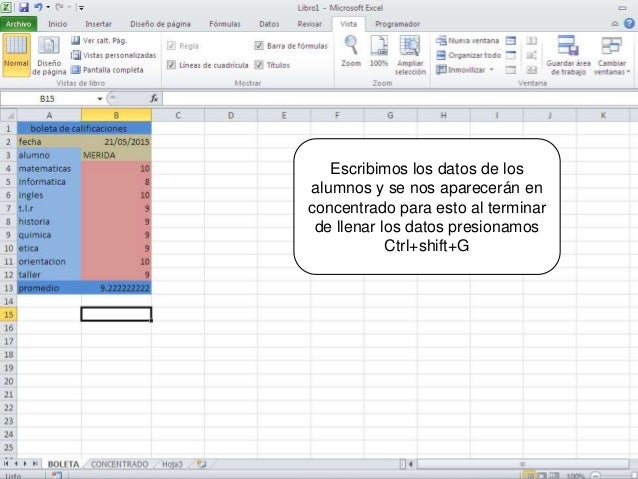Click the Name Box showing B15
The height and width of the screenshot is (479, 638).
(x=48, y=98)
